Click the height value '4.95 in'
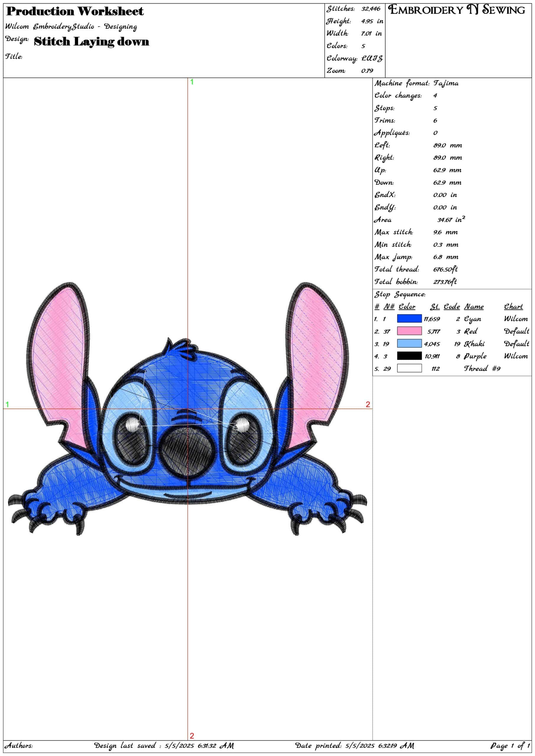The height and width of the screenshot is (756, 535). [x=372, y=21]
